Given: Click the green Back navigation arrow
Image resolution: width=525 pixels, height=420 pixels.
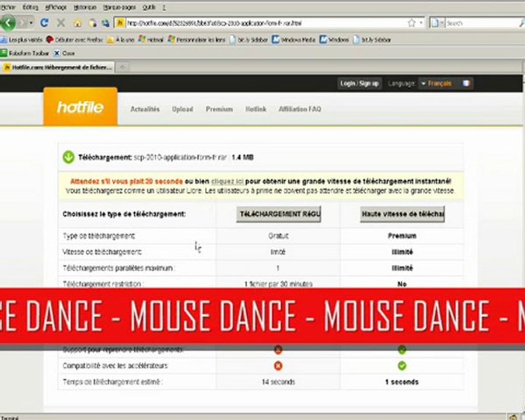Looking at the screenshot, I should click(8, 23).
